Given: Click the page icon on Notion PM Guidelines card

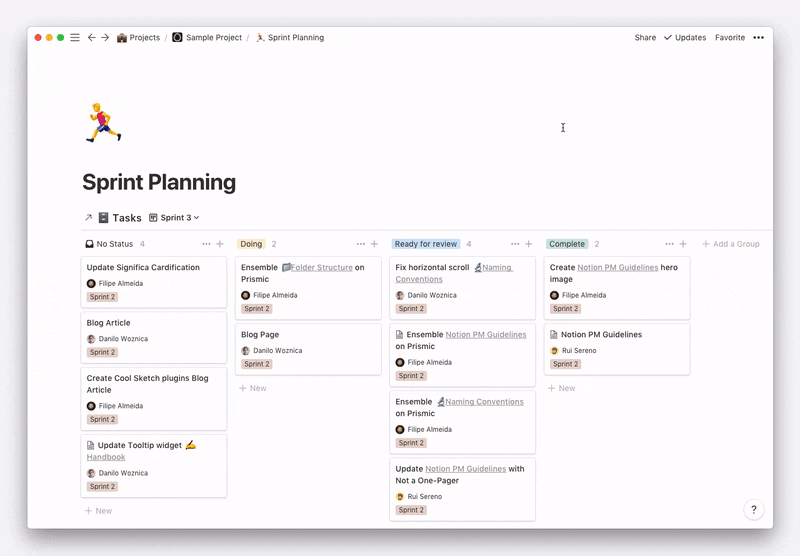Looking at the screenshot, I should (x=554, y=335).
